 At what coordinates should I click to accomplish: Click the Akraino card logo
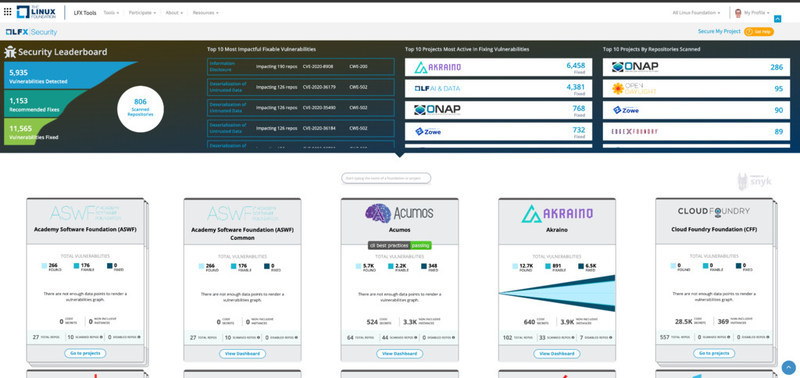coord(557,214)
